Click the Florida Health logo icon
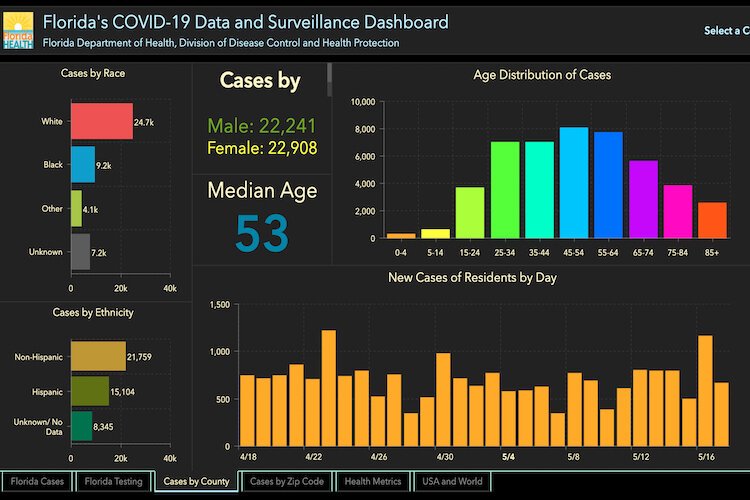This screenshot has height=500, width=750. 18,28
